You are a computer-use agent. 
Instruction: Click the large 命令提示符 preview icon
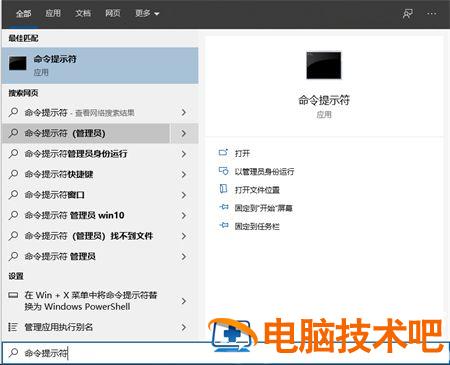click(x=324, y=65)
